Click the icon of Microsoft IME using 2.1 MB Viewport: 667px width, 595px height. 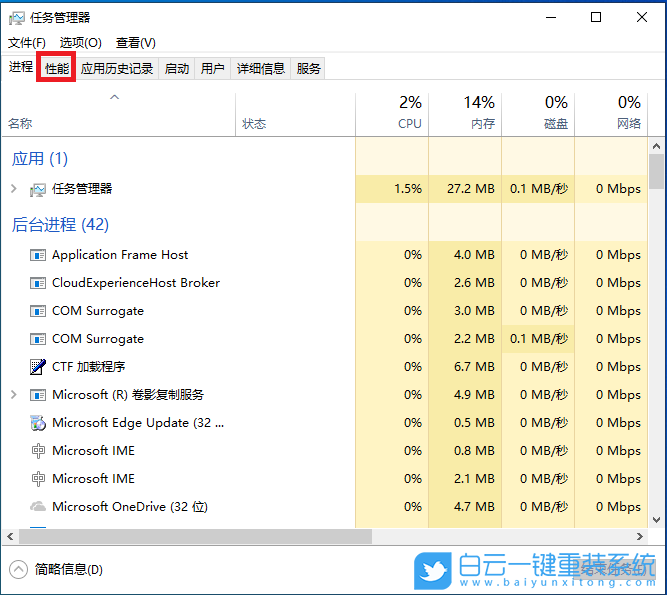pyautogui.click(x=38, y=479)
